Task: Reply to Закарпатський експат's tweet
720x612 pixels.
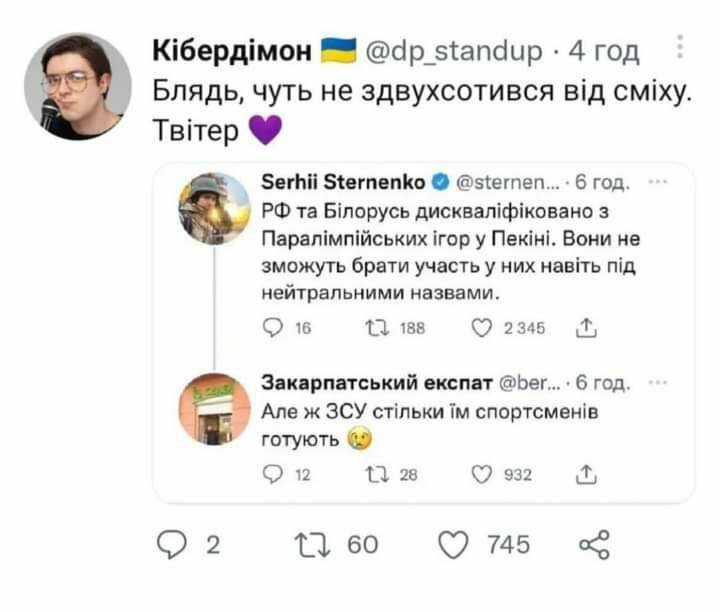Action: click(x=270, y=475)
